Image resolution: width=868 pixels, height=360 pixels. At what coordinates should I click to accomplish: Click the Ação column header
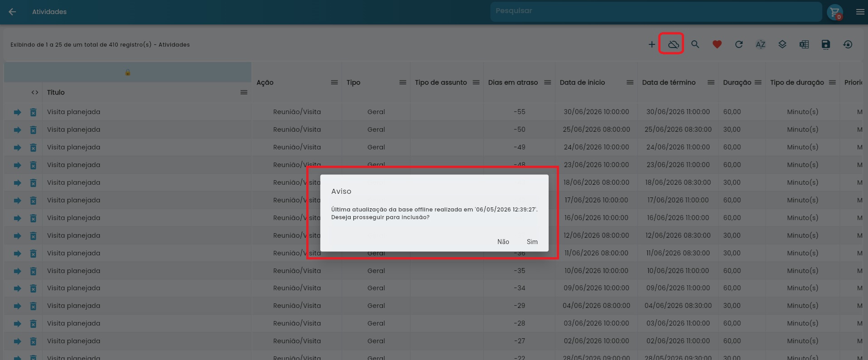pyautogui.click(x=265, y=82)
